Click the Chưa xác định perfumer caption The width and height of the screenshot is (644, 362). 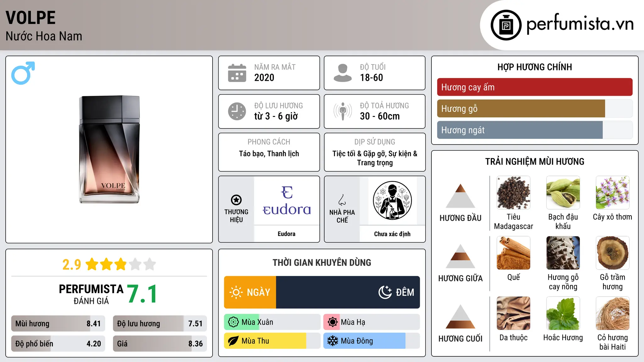[392, 234]
